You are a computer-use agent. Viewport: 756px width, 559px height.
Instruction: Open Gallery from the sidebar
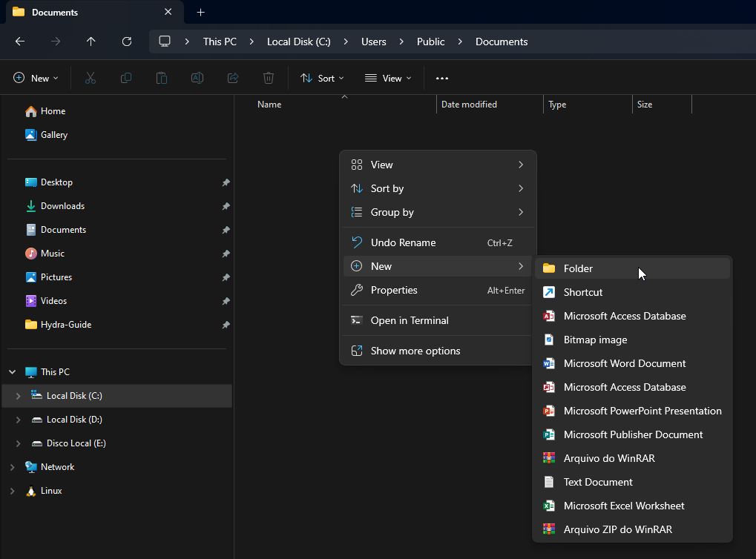pos(54,134)
